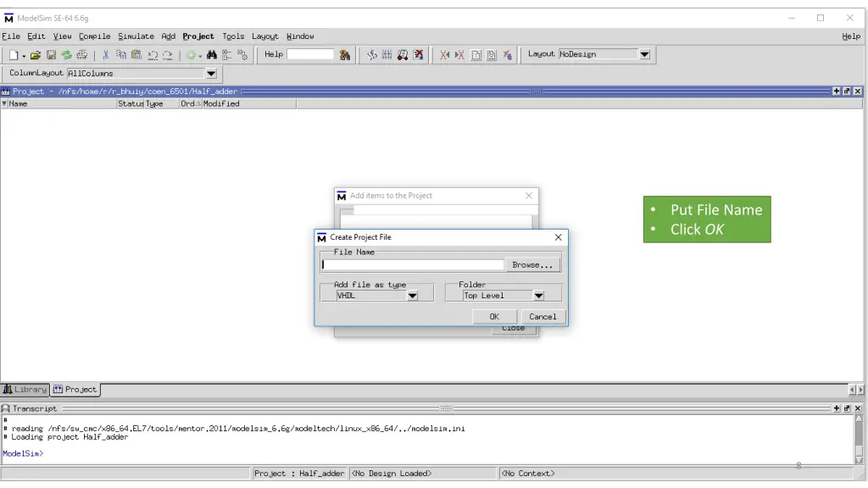Open the dropdown arrow beside New icon
This screenshot has height=488, width=868.
point(24,56)
